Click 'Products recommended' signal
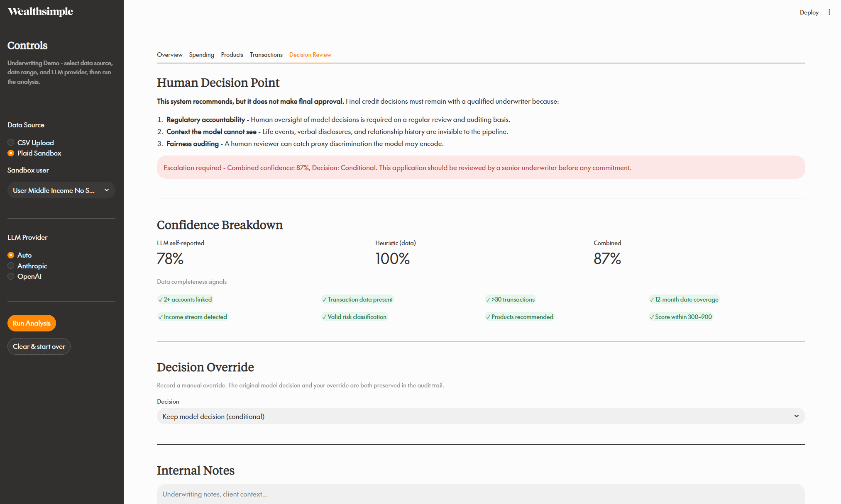Image resolution: width=841 pixels, height=504 pixels. coord(520,317)
